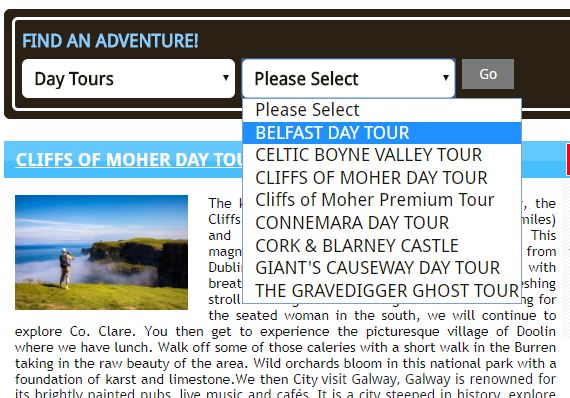570x398 pixels.
Task: Collapse the Please Select tour dropdown
Action: [348, 79]
